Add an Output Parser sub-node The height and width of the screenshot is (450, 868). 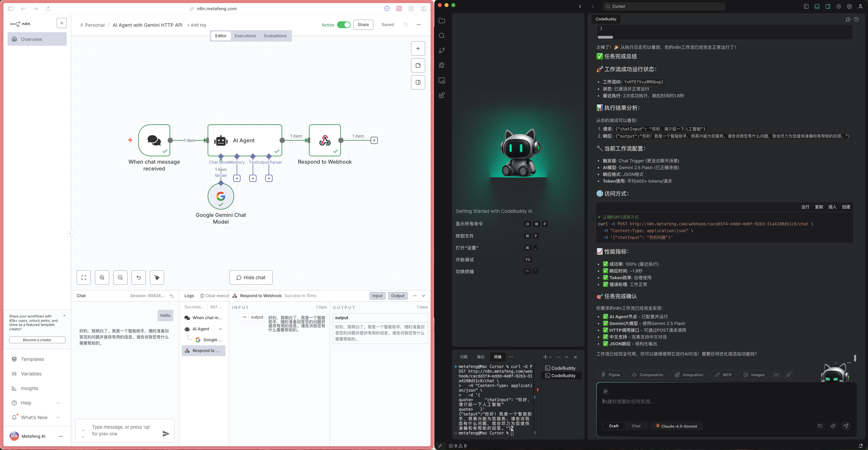[x=269, y=178]
